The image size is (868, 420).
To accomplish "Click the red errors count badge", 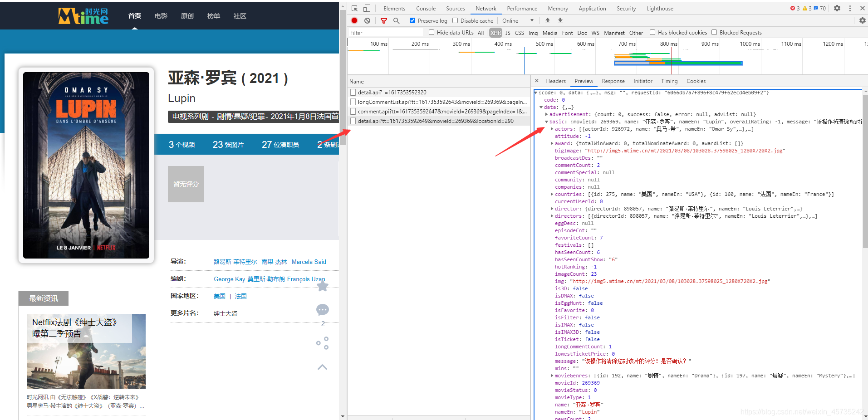I will tap(795, 8).
